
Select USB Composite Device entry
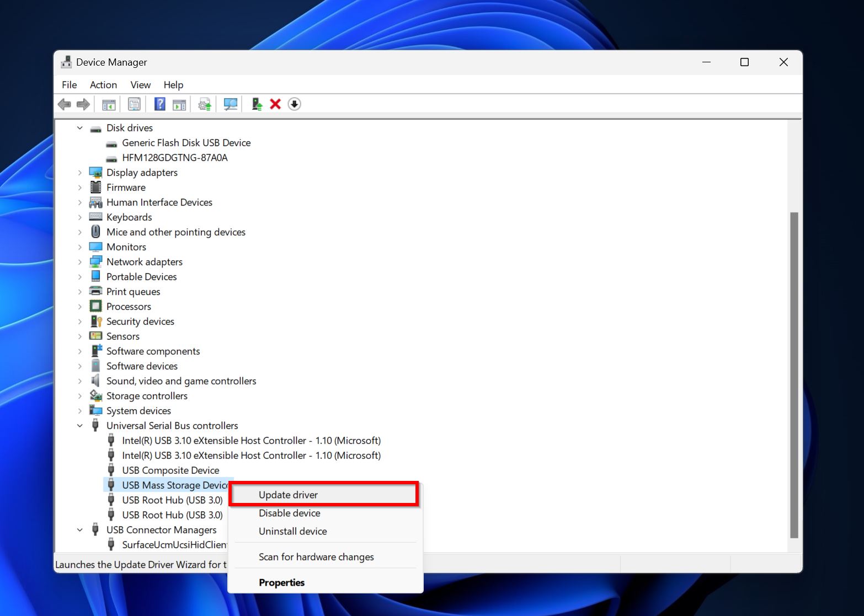tap(170, 470)
